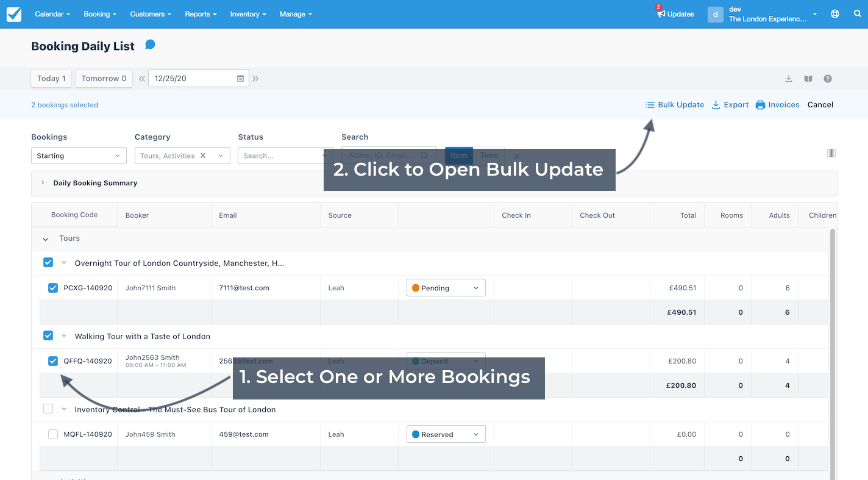Click the download icon in toolbar

pyautogui.click(x=789, y=79)
